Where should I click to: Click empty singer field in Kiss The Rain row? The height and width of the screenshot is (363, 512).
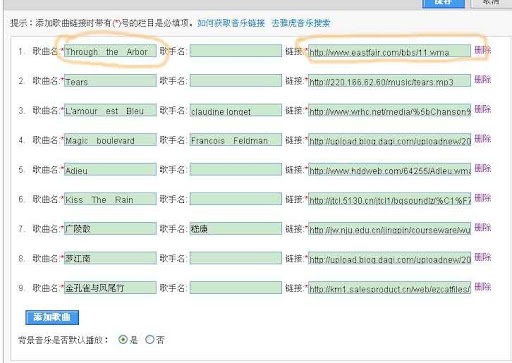pyautogui.click(x=236, y=199)
